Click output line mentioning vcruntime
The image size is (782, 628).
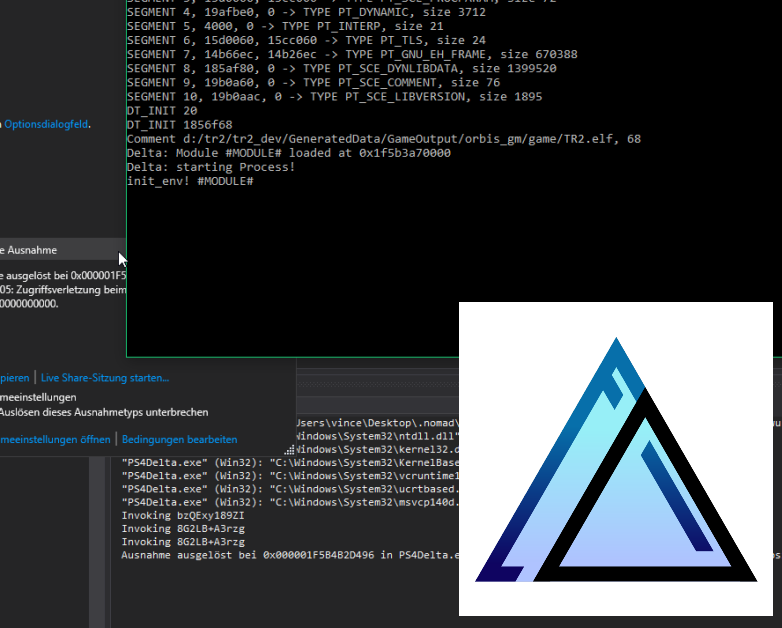coord(290,475)
